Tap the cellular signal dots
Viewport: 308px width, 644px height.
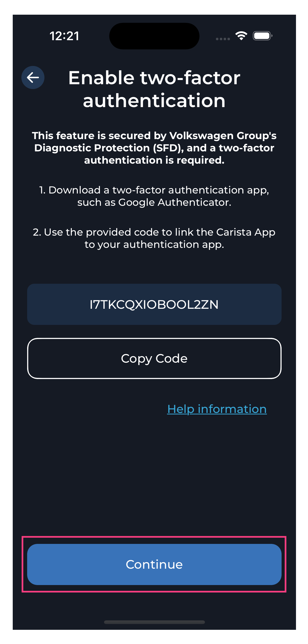[x=222, y=39]
